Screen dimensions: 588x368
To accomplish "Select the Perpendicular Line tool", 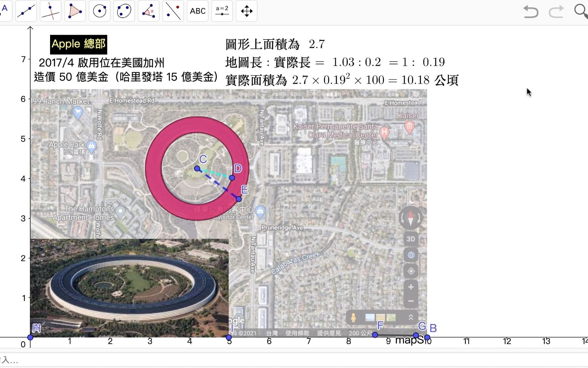I will [x=50, y=11].
